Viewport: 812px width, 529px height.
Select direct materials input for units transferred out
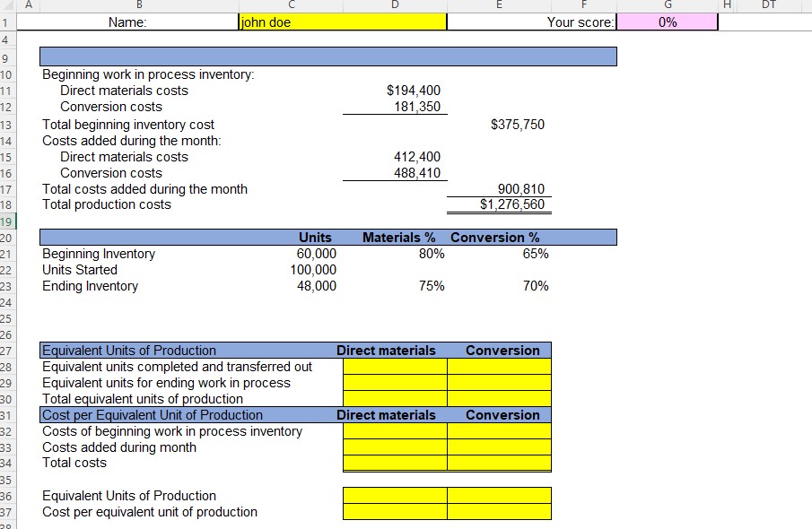[395, 367]
